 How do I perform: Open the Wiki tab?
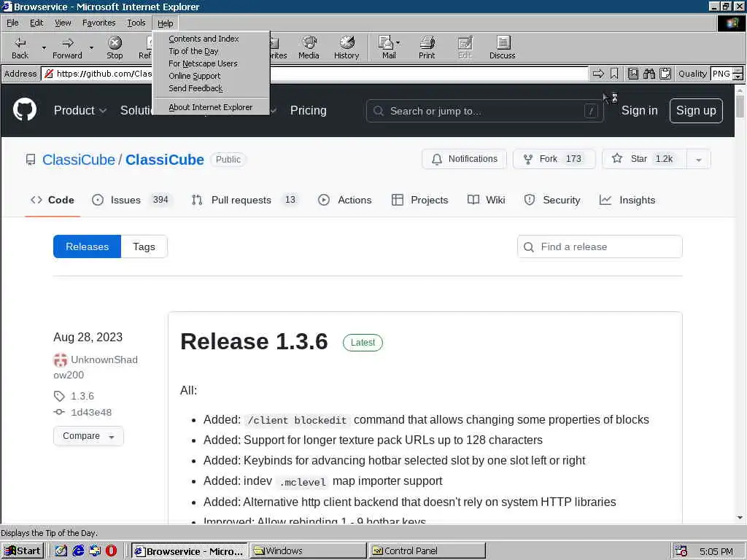coord(487,200)
